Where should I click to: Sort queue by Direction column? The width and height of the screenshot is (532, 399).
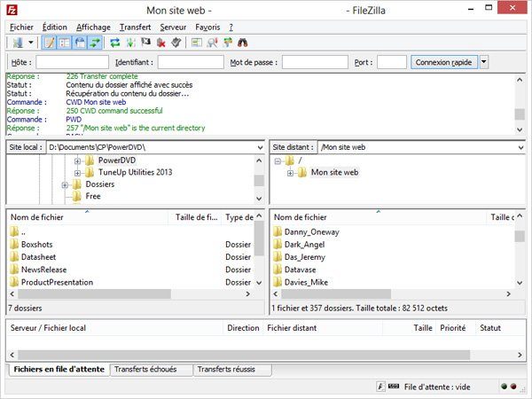(x=243, y=328)
